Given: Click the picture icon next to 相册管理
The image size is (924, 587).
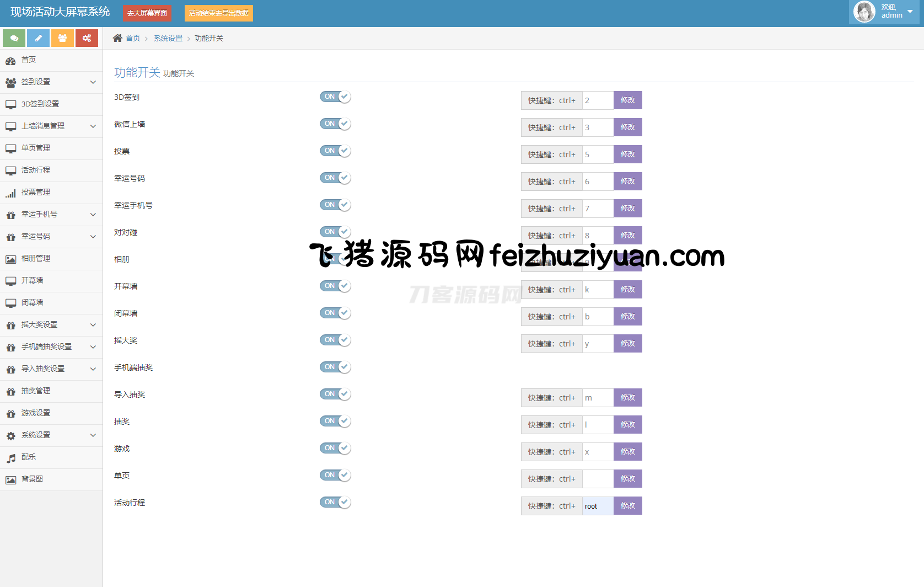Looking at the screenshot, I should (x=11, y=259).
